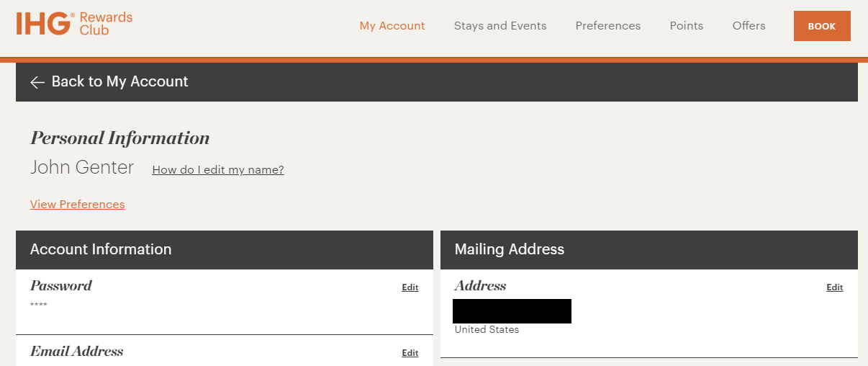The image size is (868, 366).
Task: Open Preferences in the top navigation
Action: coord(607,26)
